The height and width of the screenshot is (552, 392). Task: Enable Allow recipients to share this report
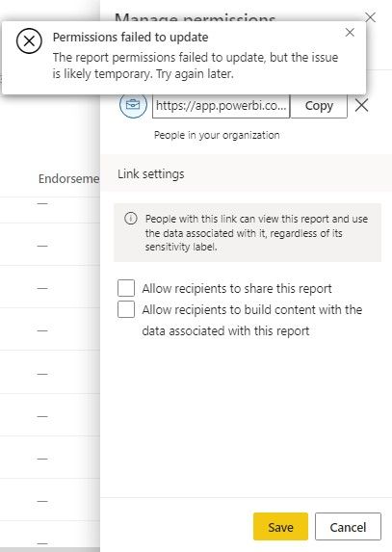coord(126,288)
